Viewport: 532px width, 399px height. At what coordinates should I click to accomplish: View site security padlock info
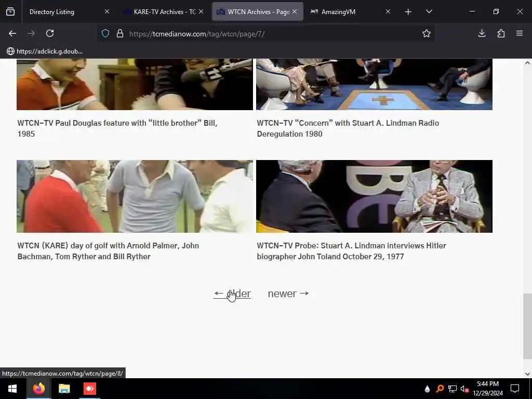[x=120, y=33]
